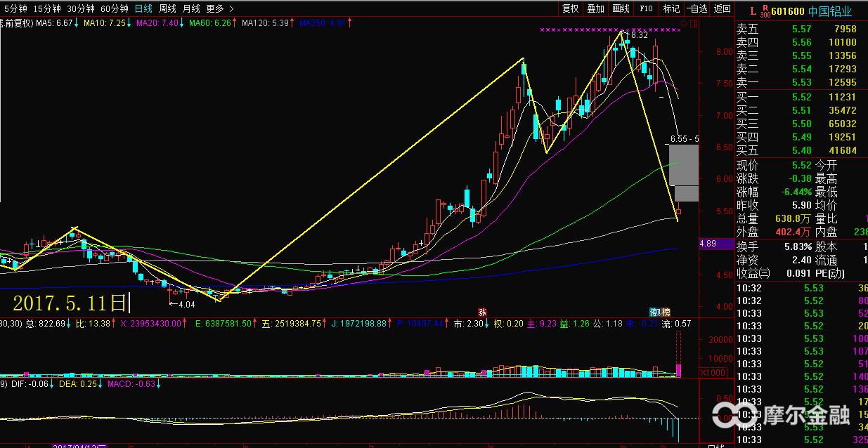The image size is (868, 448).
Task: Expand the arrow next to 更多
Action: pos(232,8)
